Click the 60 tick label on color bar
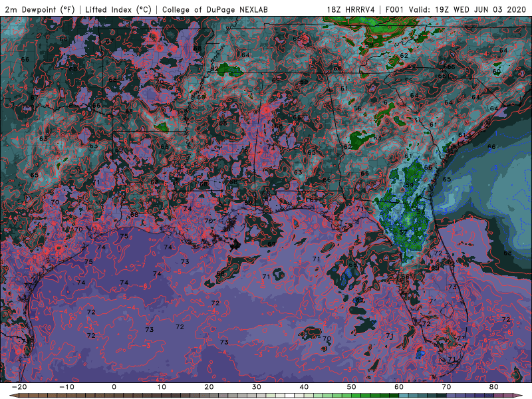 (x=399, y=387)
